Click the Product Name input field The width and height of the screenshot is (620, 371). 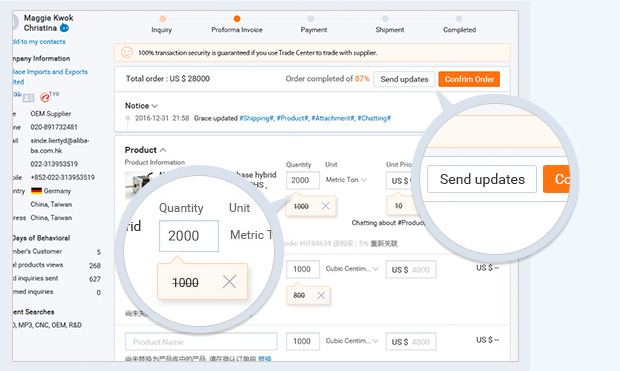201,342
